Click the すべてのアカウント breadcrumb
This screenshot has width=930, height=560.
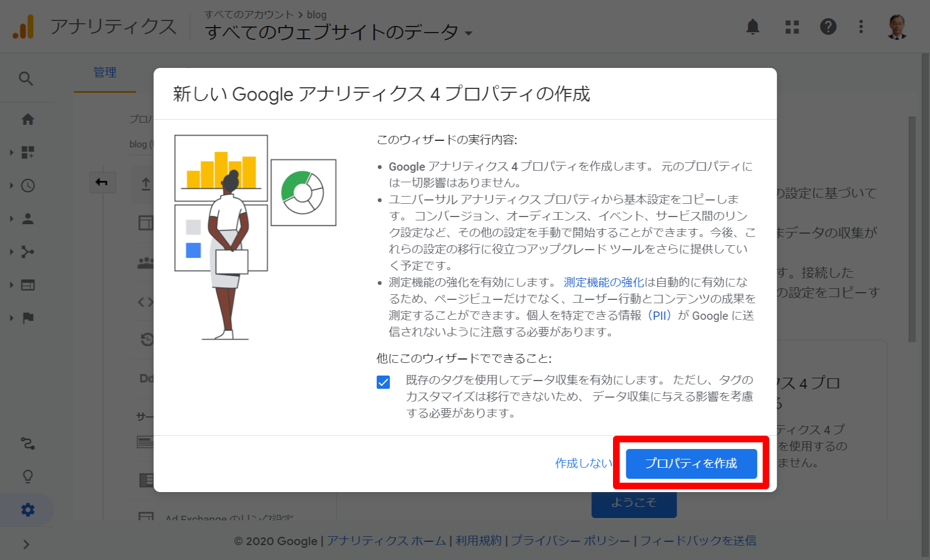(x=249, y=14)
